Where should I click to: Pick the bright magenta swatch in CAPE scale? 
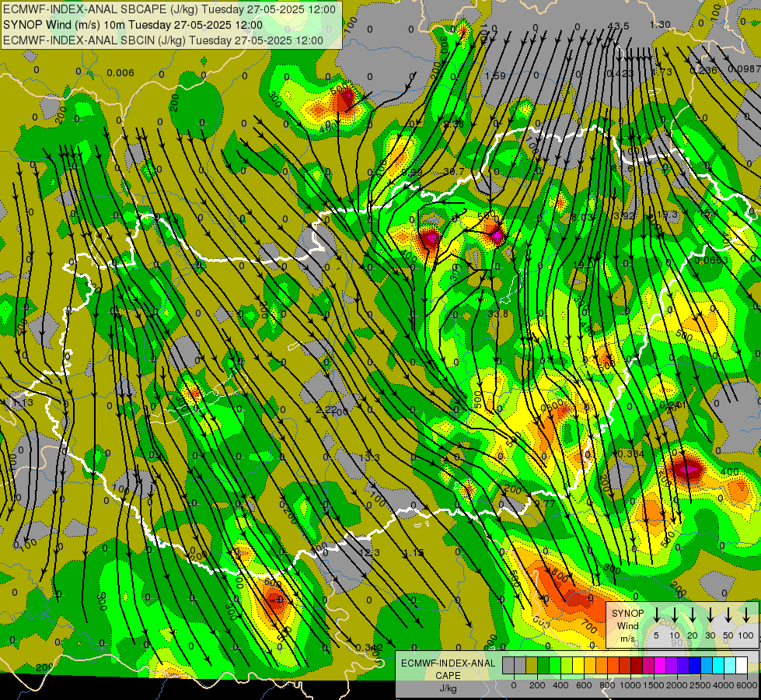pos(660,665)
